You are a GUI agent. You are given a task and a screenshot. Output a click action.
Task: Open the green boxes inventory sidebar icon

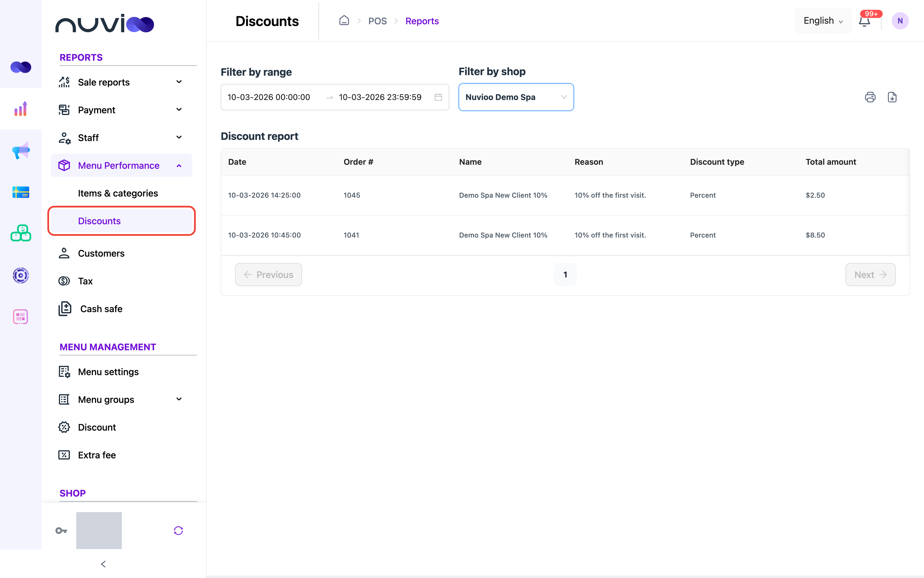pyautogui.click(x=21, y=233)
